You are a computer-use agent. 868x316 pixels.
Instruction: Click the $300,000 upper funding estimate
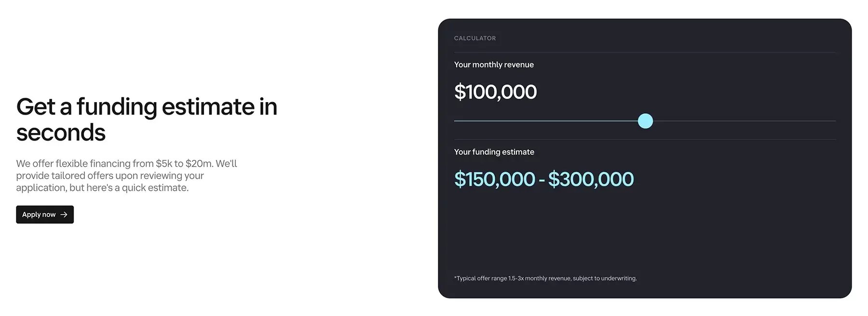[x=591, y=179]
